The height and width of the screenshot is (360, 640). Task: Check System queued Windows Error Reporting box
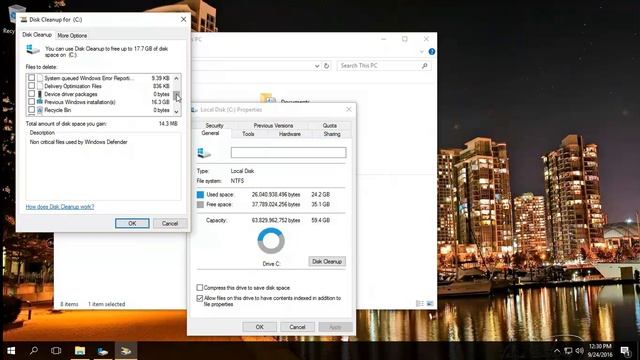coord(31,78)
